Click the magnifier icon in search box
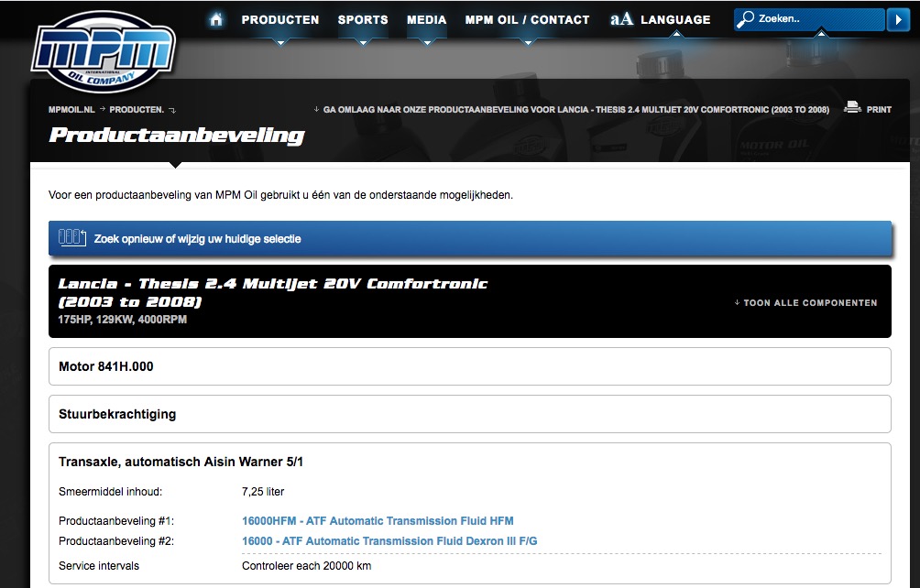The height and width of the screenshot is (588, 920). coord(745,18)
